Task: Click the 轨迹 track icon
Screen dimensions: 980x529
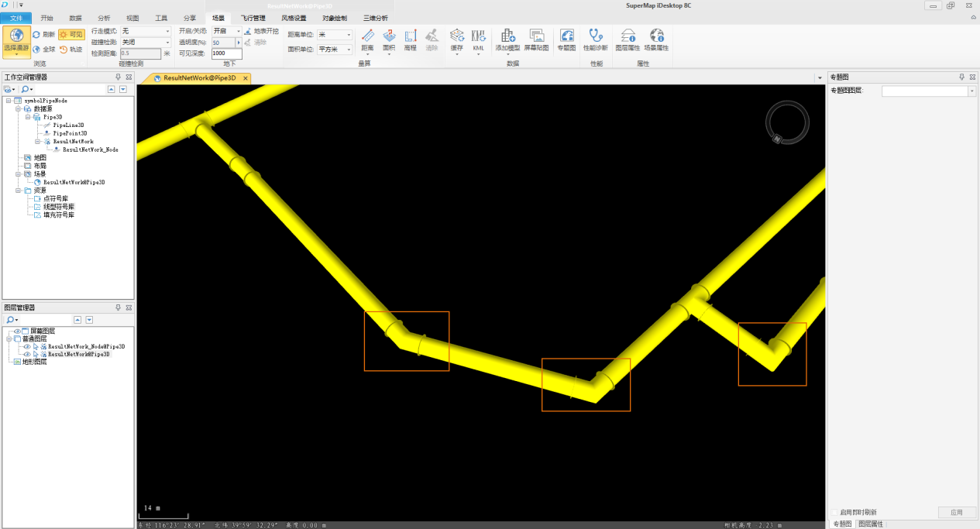Action: click(63, 49)
